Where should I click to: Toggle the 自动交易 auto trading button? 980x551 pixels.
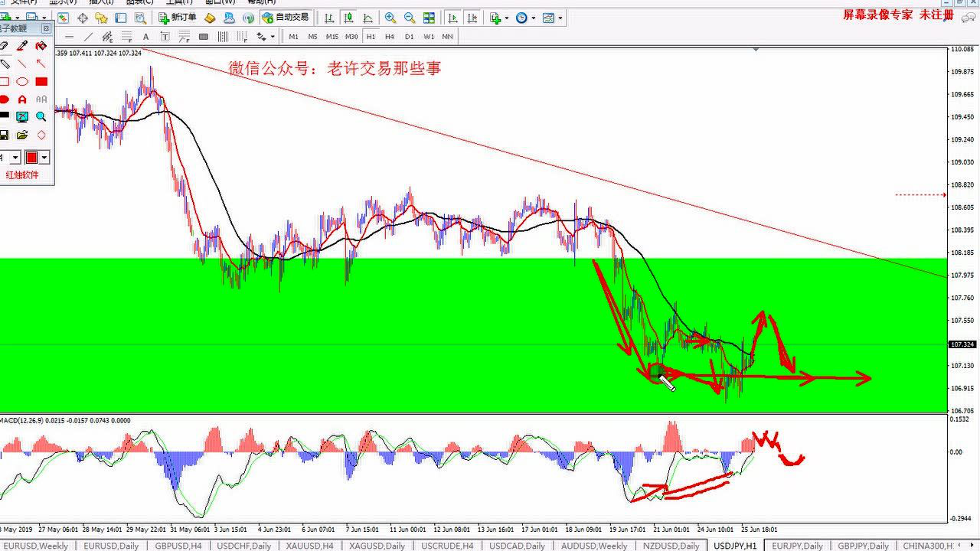pos(285,18)
